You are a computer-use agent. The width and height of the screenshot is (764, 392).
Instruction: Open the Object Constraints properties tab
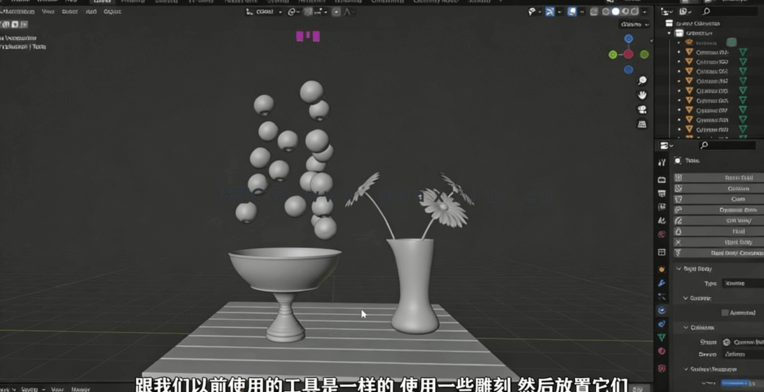coord(661,323)
